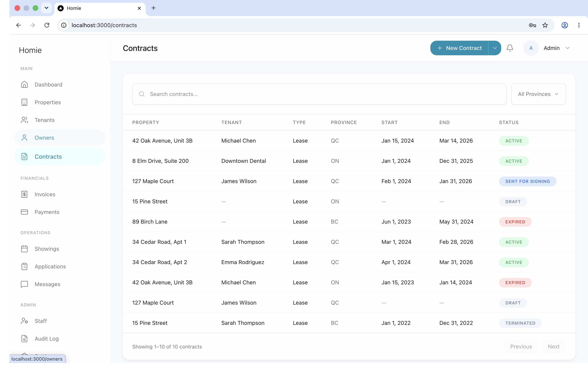Image resolution: width=588 pixels, height=374 pixels.
Task: Bookmark this page with the star icon
Action: click(545, 25)
